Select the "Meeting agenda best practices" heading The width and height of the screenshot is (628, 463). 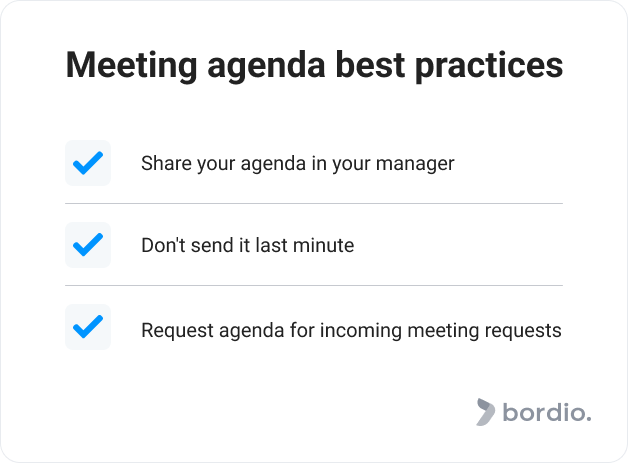click(314, 65)
